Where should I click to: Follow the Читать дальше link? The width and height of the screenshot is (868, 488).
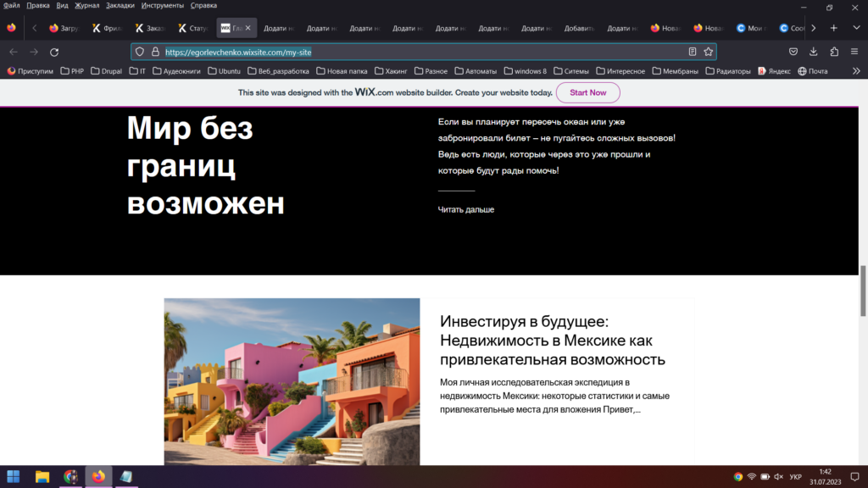click(465, 209)
